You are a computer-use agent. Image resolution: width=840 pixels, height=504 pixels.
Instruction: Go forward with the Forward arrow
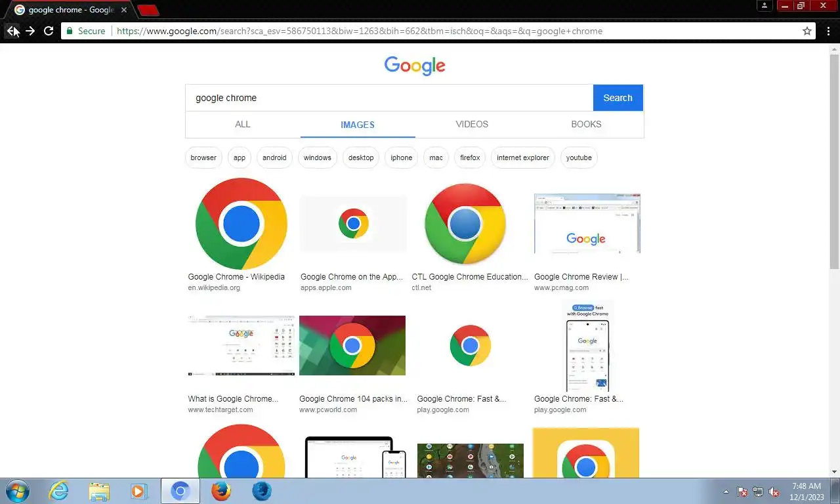click(30, 31)
